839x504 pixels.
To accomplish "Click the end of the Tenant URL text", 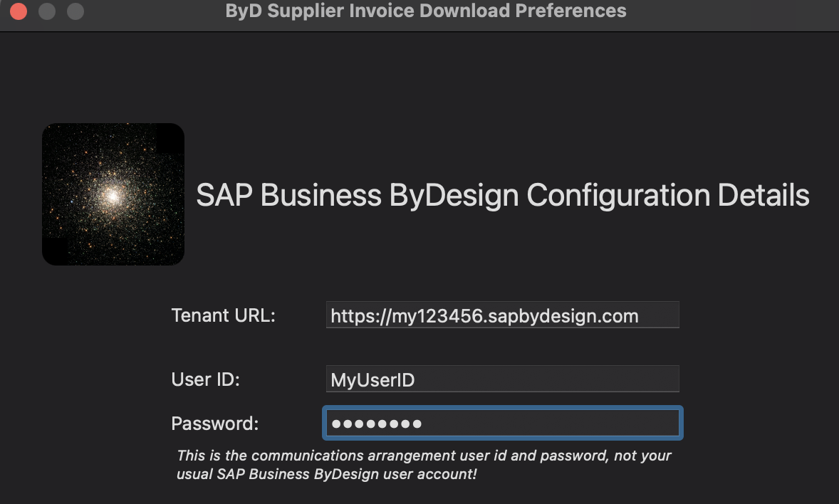I will tap(638, 315).
